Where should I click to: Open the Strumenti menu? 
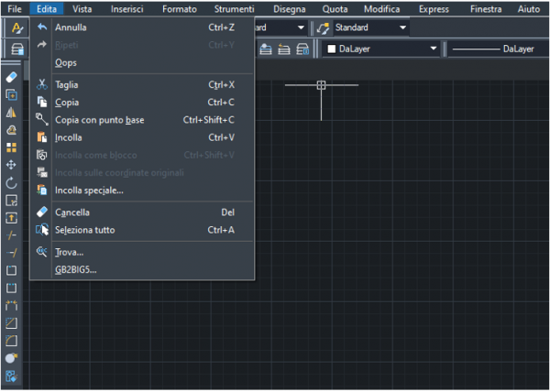click(234, 9)
